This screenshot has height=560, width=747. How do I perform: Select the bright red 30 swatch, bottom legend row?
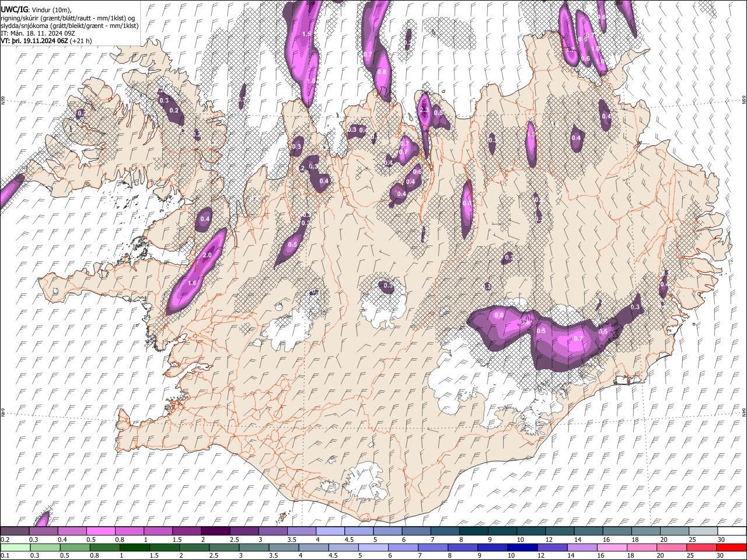tap(732, 547)
